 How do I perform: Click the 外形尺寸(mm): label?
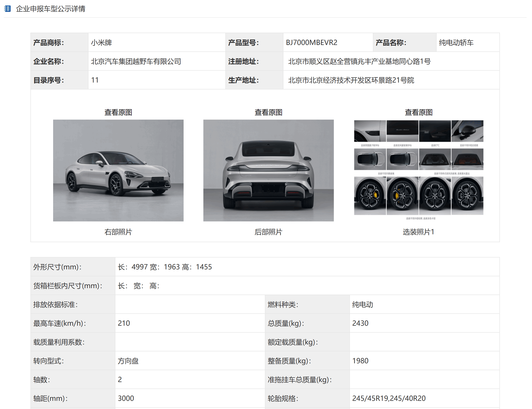[57, 267]
